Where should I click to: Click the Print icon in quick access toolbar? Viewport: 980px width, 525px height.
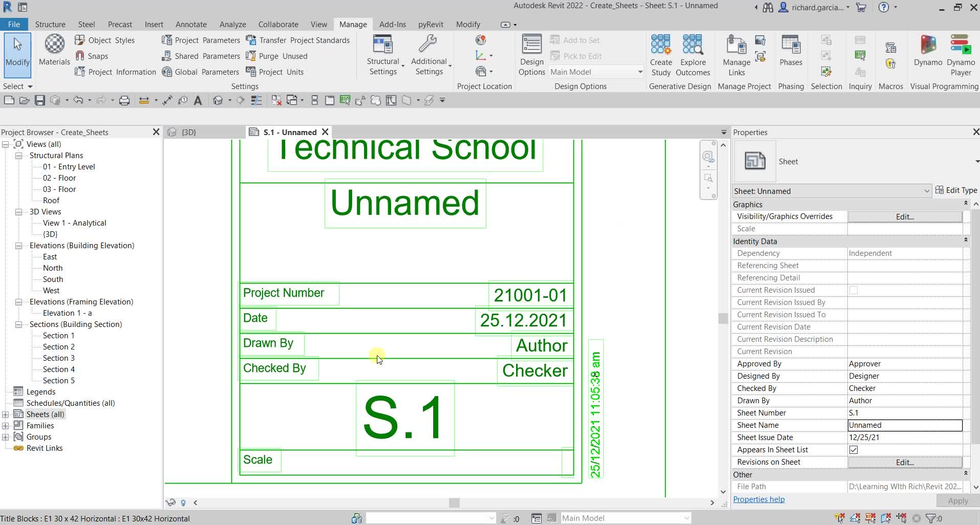point(124,100)
